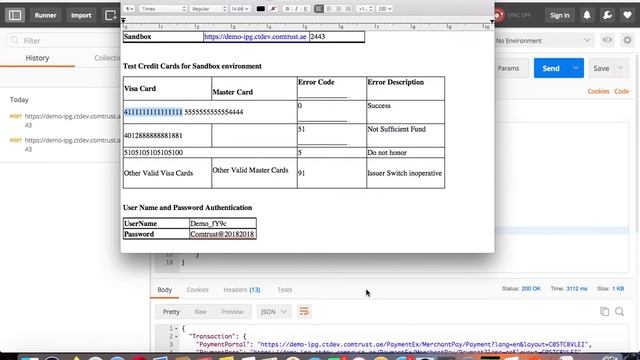Viewport: 640px width, 360px height.
Task: Click the blue Send button
Action: [551, 68]
